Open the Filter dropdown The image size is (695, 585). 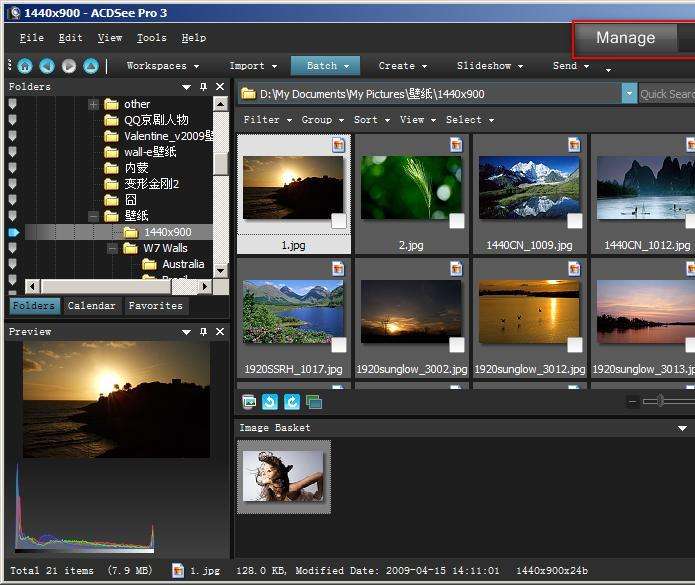(x=268, y=120)
